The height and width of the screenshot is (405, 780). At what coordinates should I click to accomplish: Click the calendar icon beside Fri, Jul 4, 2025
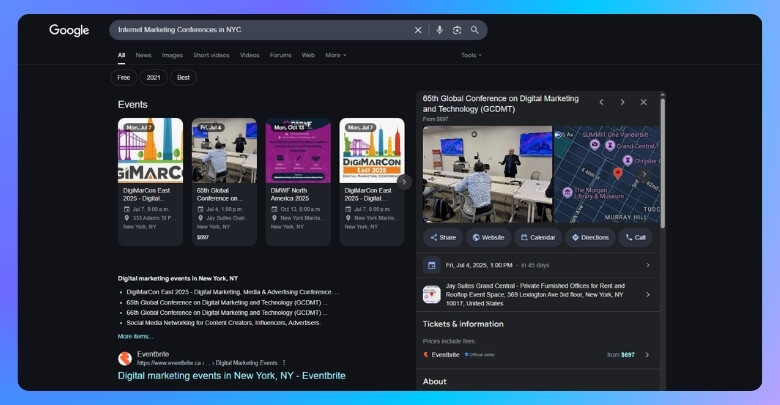point(431,265)
